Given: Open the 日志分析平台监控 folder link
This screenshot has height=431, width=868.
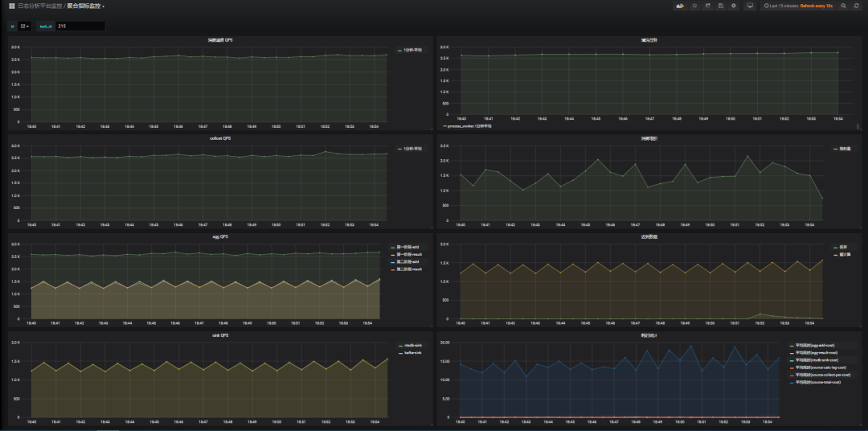Looking at the screenshot, I should pyautogui.click(x=40, y=6).
